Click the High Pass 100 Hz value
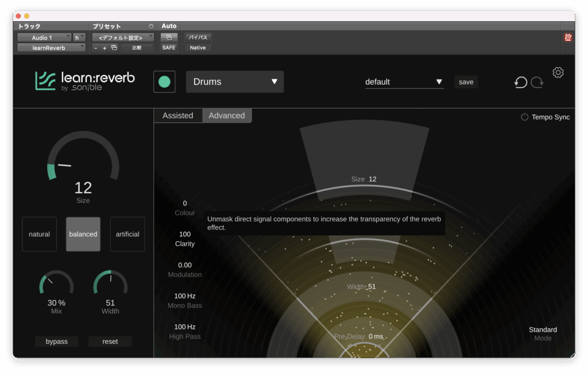The image size is (588, 373). 185,327
